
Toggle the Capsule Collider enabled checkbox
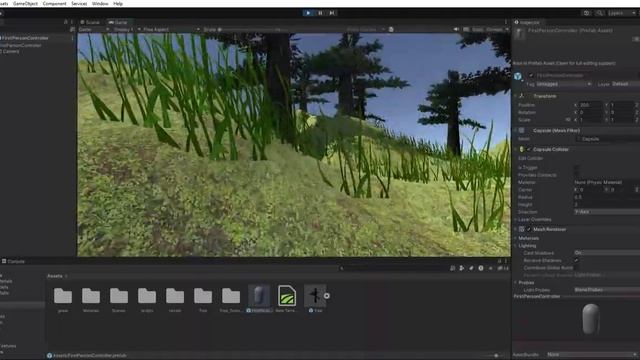coord(529,149)
